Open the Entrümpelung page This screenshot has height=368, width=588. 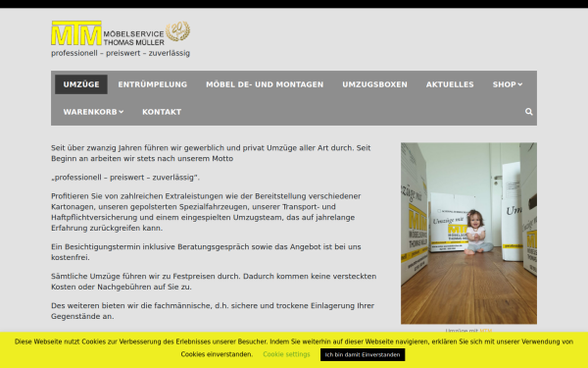coord(153,84)
